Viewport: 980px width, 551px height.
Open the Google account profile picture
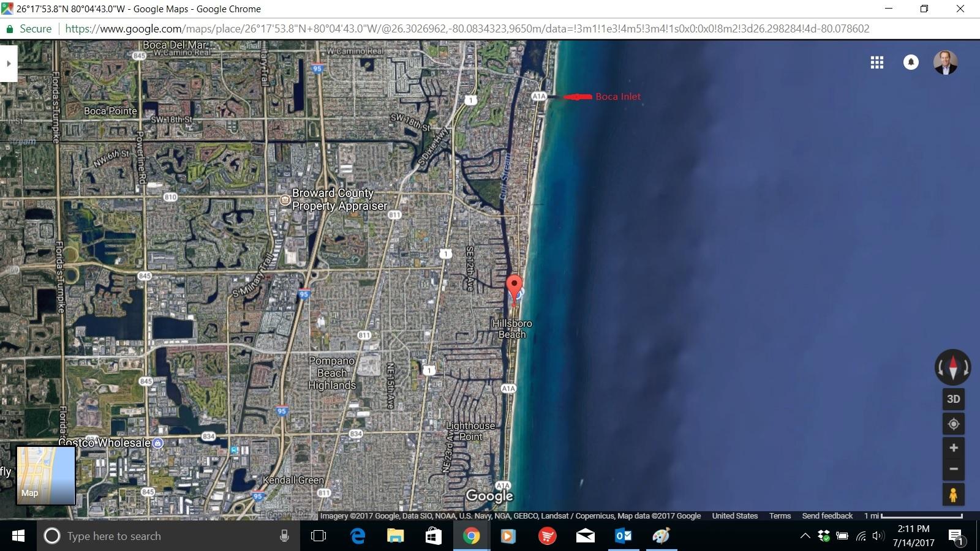(x=945, y=62)
